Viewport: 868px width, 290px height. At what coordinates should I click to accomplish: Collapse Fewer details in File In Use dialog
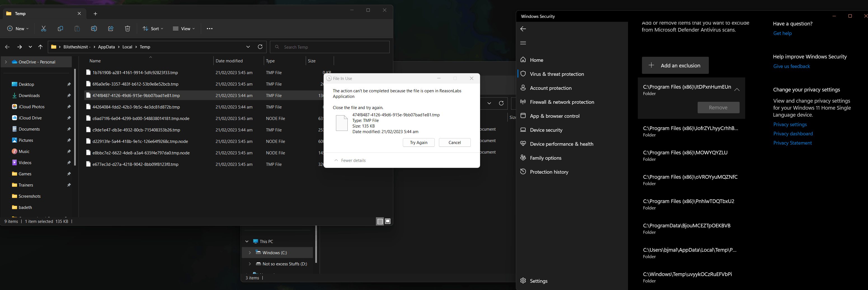coord(350,160)
